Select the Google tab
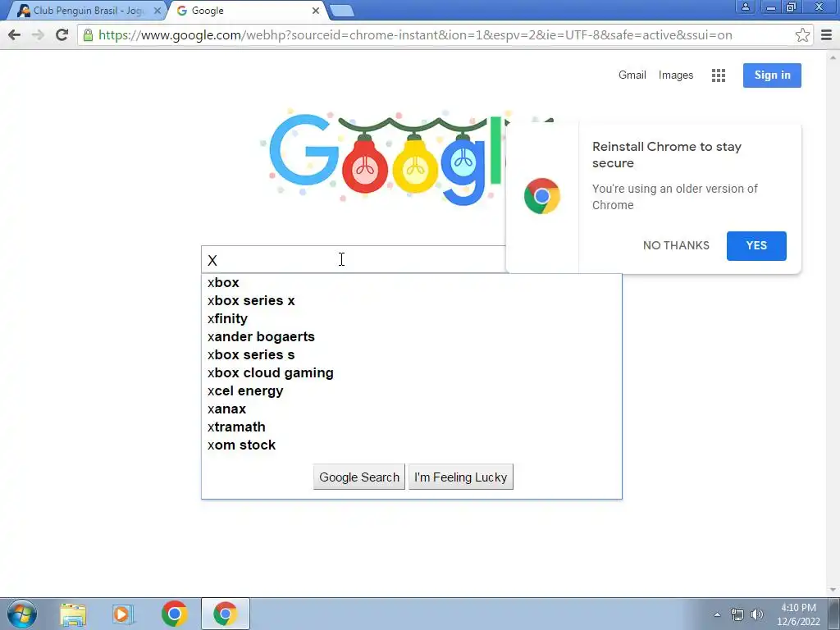This screenshot has width=840, height=630. (246, 11)
